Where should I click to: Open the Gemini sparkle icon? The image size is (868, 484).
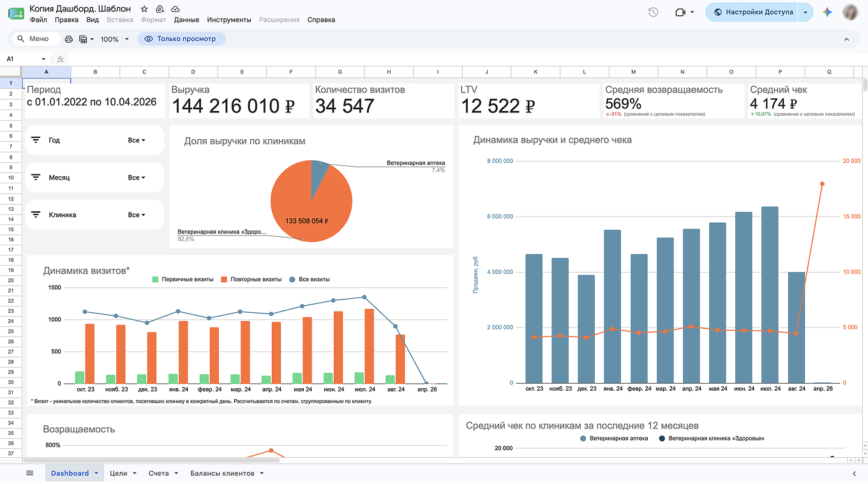pos(827,12)
